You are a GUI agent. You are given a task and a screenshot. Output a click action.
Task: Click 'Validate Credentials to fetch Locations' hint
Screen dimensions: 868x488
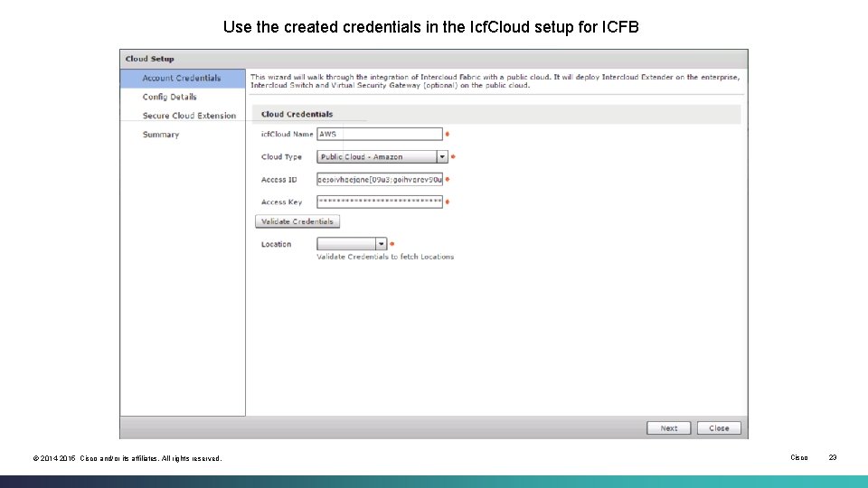385,257
